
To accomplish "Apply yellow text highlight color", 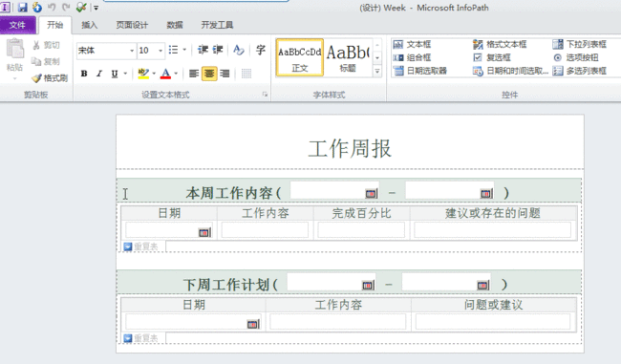I will coord(143,74).
